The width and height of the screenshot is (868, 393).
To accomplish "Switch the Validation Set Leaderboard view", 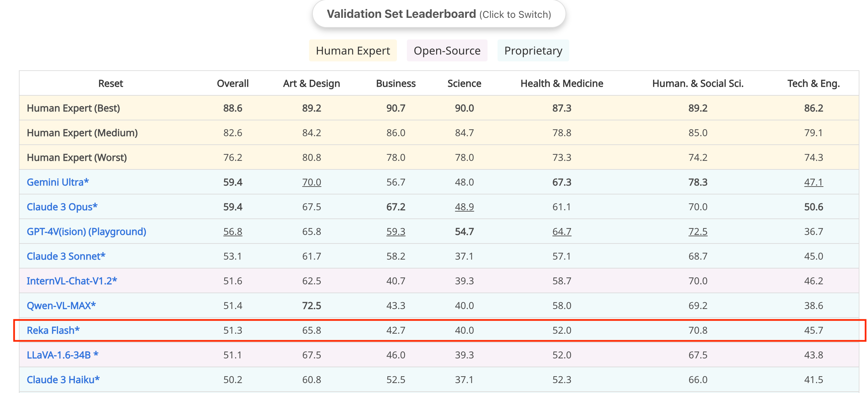I will point(439,14).
